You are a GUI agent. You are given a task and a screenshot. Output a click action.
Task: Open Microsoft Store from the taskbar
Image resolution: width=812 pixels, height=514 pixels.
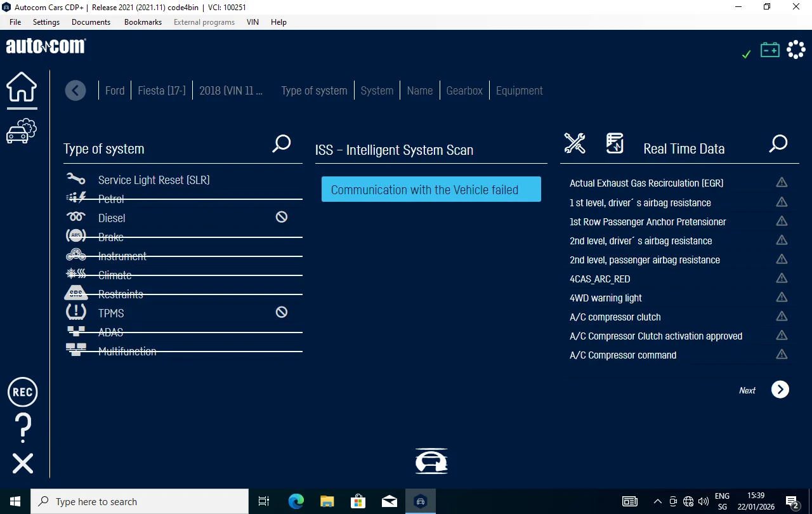tap(358, 501)
